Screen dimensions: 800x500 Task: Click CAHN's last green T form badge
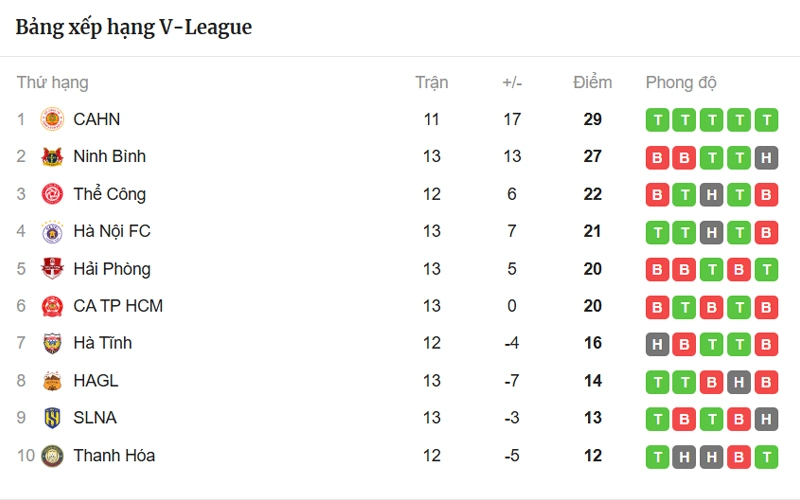point(766,120)
